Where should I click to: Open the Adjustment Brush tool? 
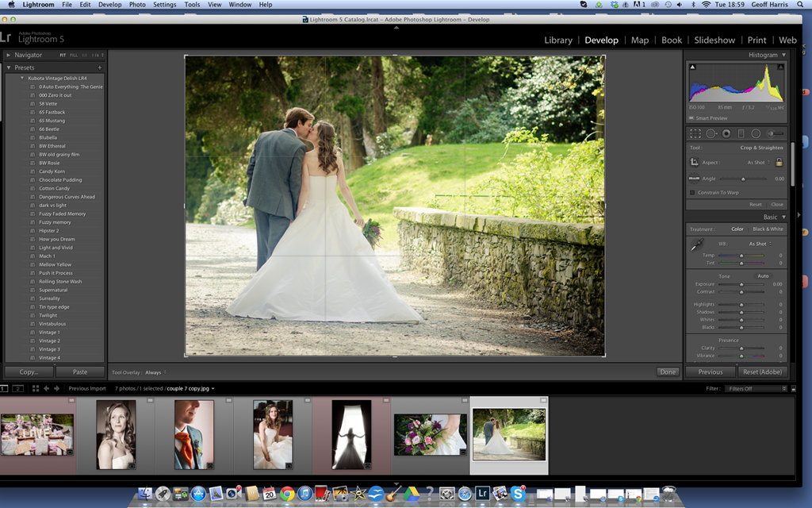(775, 133)
